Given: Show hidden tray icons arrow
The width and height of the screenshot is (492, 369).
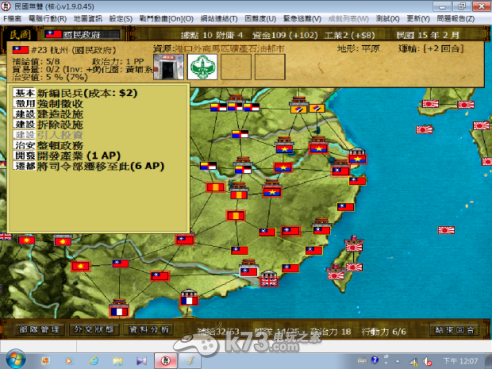Looking at the screenshot, I should (x=397, y=361).
